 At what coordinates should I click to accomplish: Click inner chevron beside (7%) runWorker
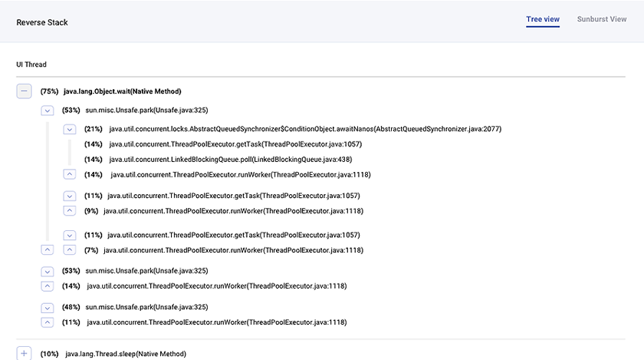(x=70, y=250)
